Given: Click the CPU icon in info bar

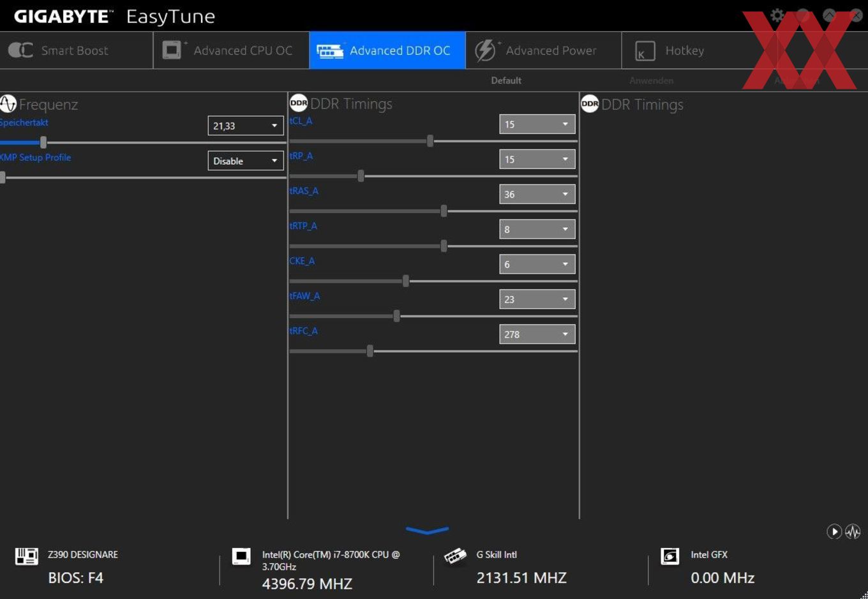Looking at the screenshot, I should (x=241, y=556).
